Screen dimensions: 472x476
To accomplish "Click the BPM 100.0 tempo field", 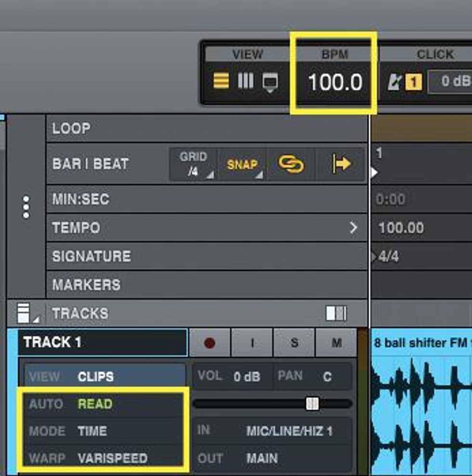I will point(335,82).
